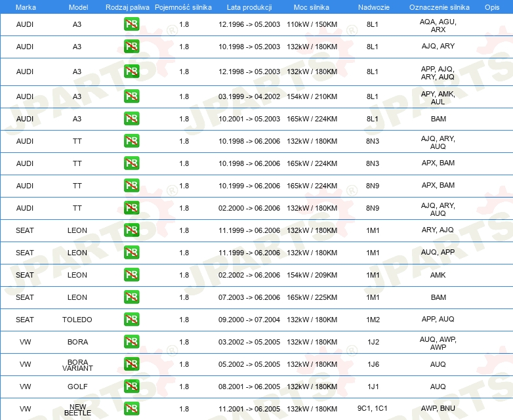Viewport: 513px width, 420px height.
Task: Click the fuel icon in the TT 8N3 165kW row
Action: tap(131, 163)
